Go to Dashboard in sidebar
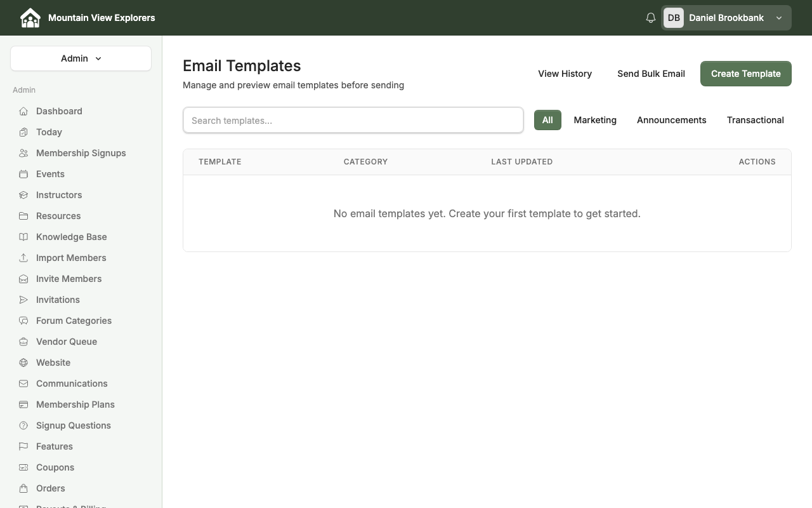 click(59, 111)
